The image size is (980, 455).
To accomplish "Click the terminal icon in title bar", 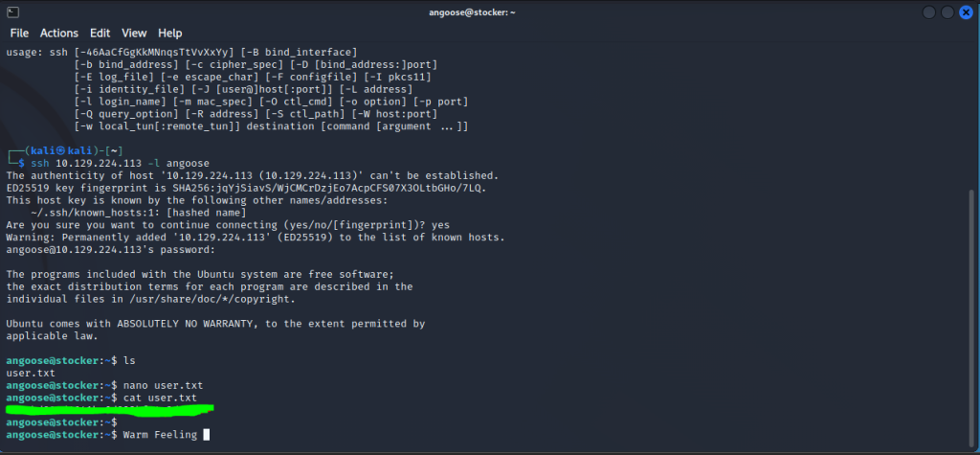I will [x=13, y=12].
